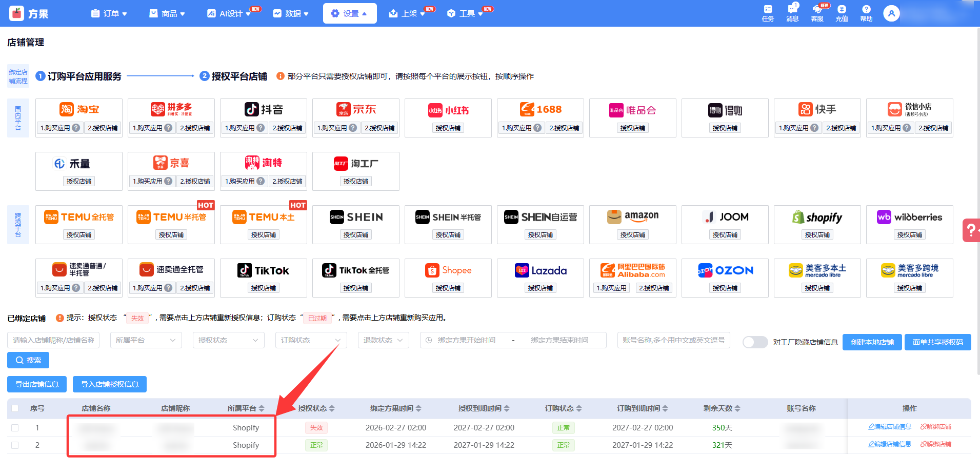Open the 授权状态 filter dropdown
Image resolution: width=980 pixels, height=474 pixels.
click(x=228, y=340)
